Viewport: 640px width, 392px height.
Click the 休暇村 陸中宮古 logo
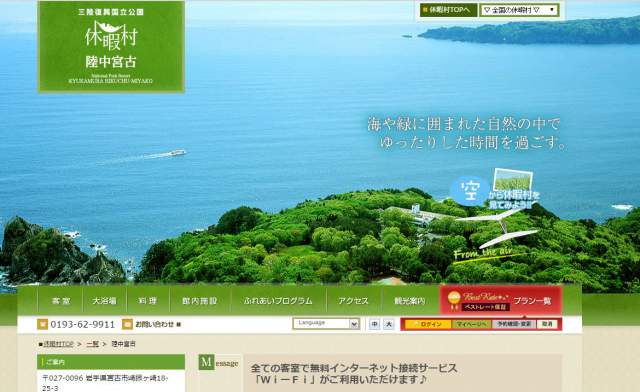point(111,47)
